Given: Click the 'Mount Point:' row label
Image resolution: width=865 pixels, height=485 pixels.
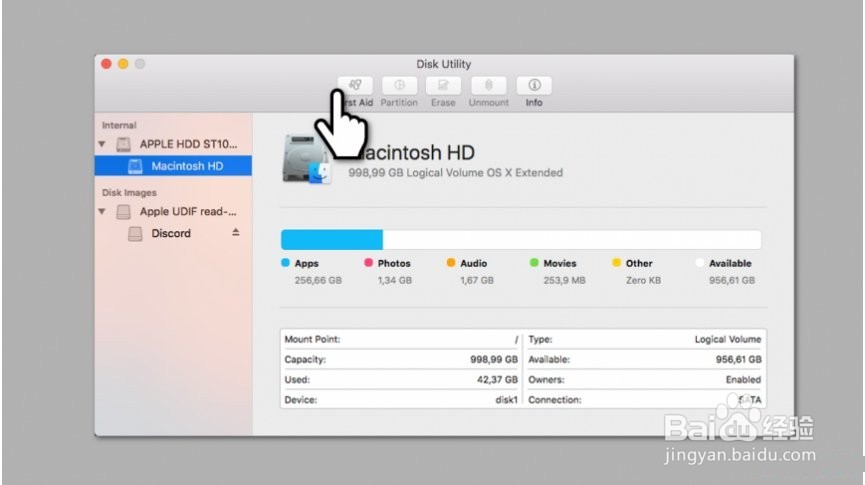Looking at the screenshot, I should [312, 339].
